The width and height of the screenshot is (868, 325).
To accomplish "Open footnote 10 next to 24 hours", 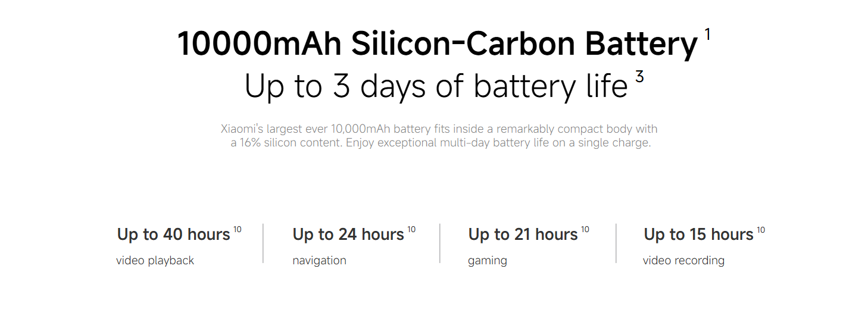I will [x=411, y=230].
